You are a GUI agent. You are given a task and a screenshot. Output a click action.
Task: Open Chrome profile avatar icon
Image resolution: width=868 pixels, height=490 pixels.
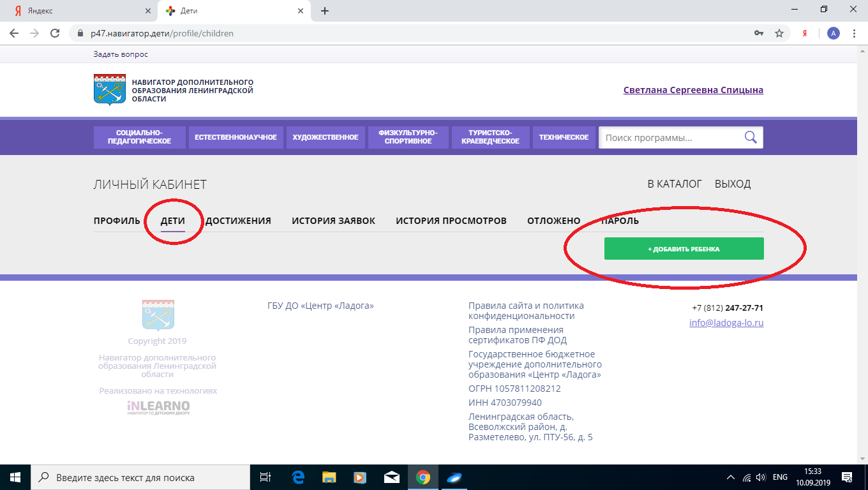(833, 33)
